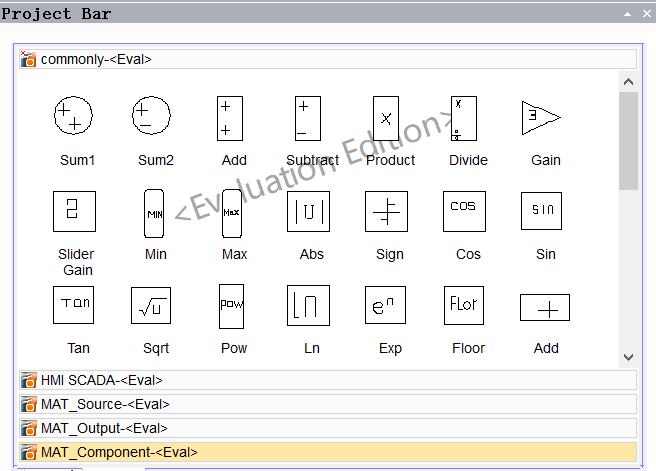
Task: Click the Project Bar dropdown arrow
Action: point(627,14)
